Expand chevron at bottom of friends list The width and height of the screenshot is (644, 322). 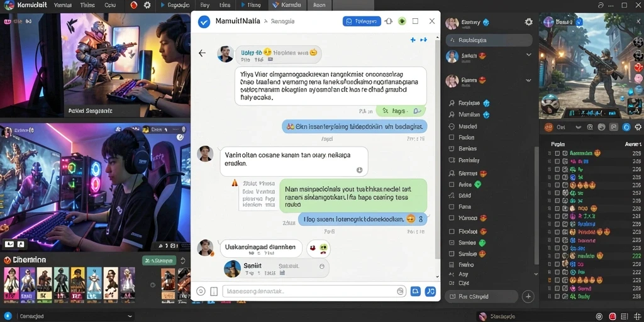point(535,274)
